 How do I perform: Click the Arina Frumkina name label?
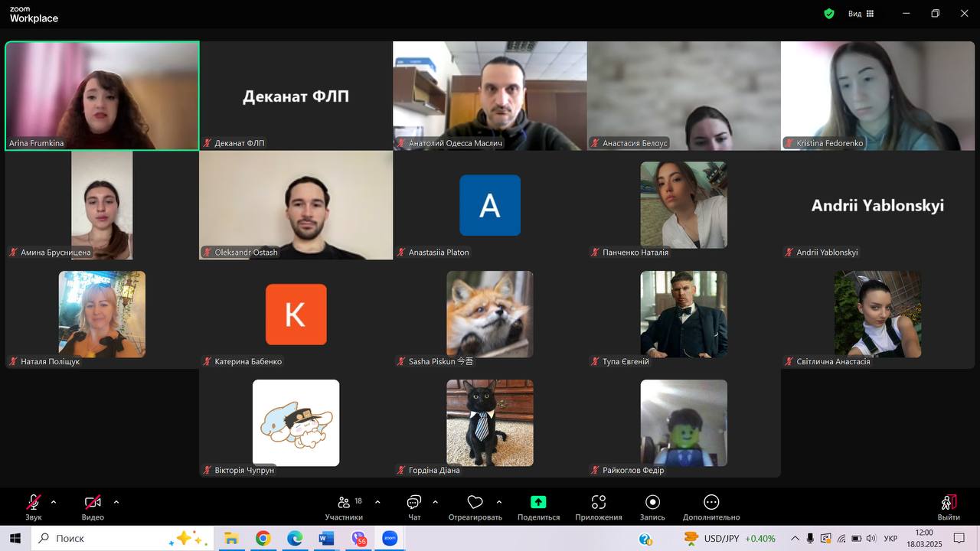pos(37,143)
